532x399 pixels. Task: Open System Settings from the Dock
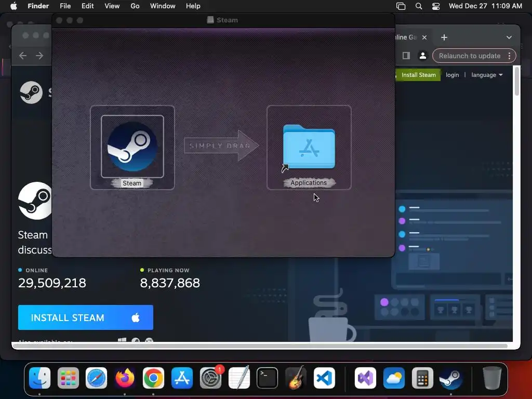pyautogui.click(x=210, y=378)
